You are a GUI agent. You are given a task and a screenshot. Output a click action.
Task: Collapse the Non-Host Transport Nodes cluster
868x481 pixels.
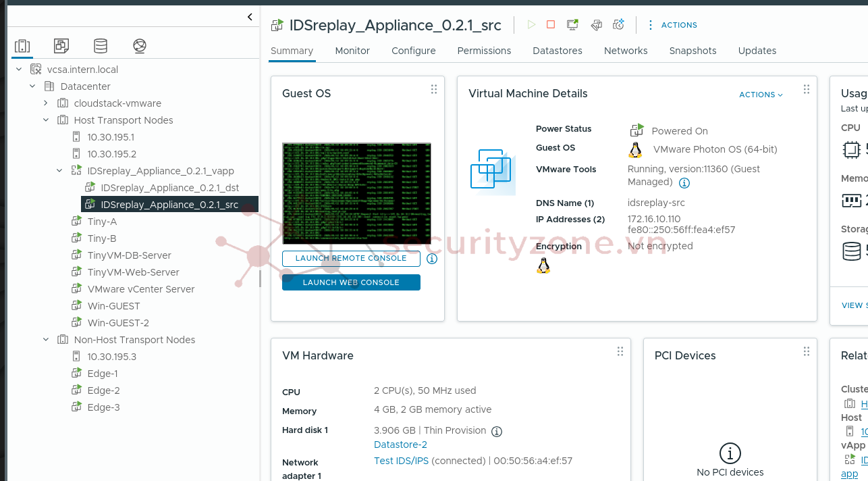(x=46, y=340)
